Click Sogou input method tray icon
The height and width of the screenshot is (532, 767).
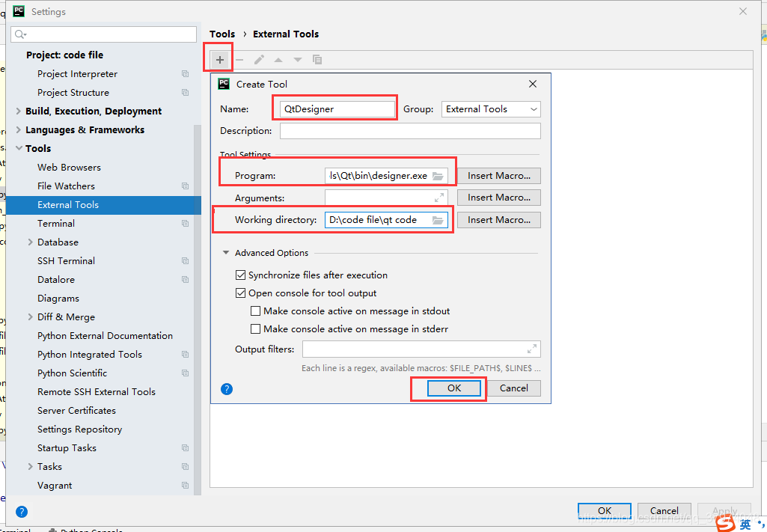coord(726,524)
